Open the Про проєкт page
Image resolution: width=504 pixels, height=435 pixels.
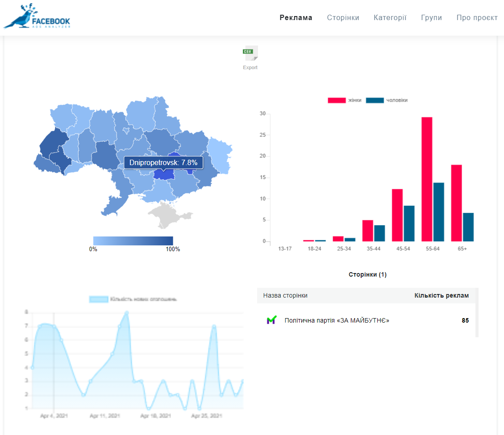click(x=477, y=18)
